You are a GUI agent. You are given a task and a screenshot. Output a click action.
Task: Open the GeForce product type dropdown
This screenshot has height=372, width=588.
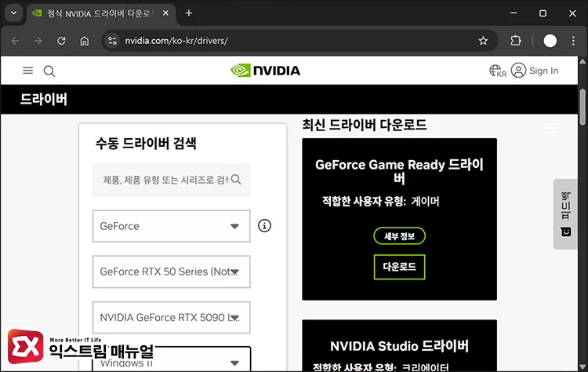point(172,226)
